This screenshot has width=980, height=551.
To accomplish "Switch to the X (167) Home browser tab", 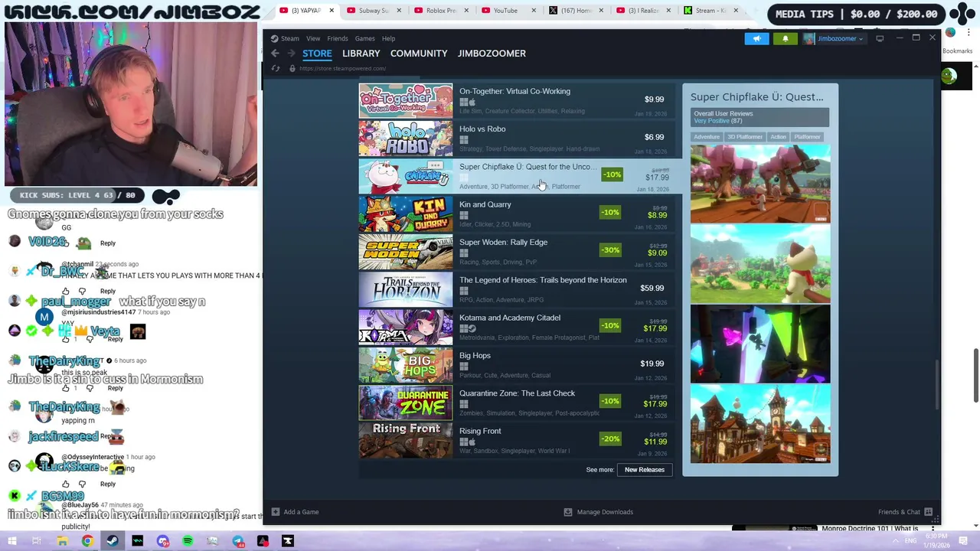I will (576, 11).
